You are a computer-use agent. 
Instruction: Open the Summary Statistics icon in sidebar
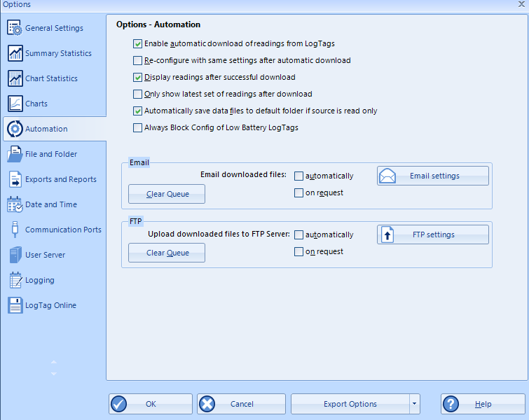[15, 53]
